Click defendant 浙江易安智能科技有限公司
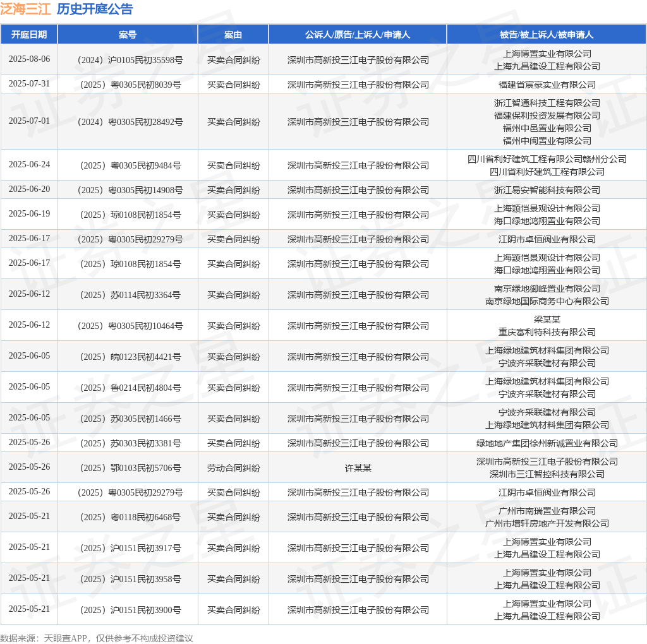The image size is (647, 644). pyautogui.click(x=547, y=191)
